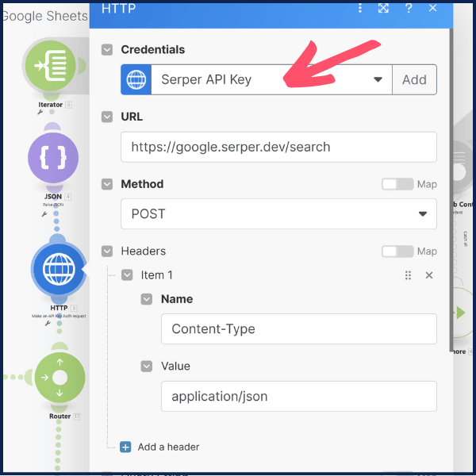Click the Headers label
This screenshot has width=476, height=476.
[144, 251]
